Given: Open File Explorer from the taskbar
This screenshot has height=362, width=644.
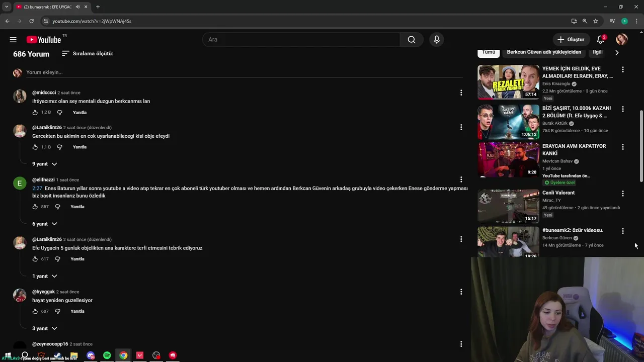Looking at the screenshot, I should pos(74,355).
